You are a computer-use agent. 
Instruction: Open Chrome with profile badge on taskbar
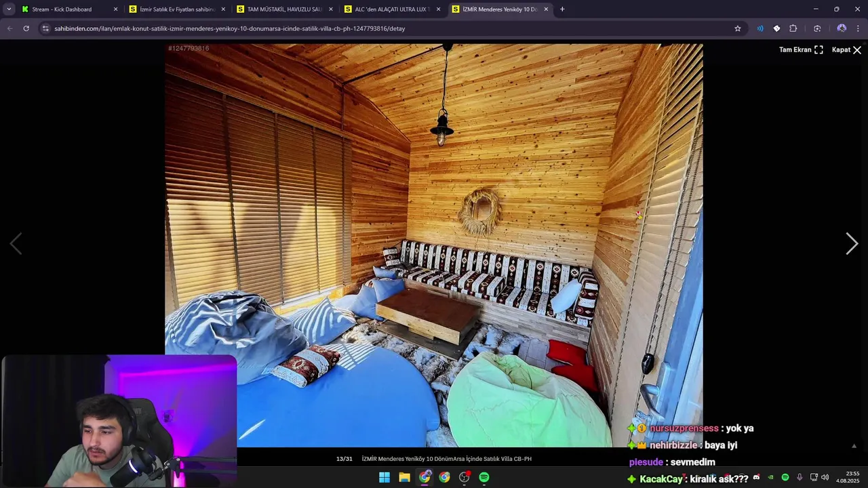point(425,477)
